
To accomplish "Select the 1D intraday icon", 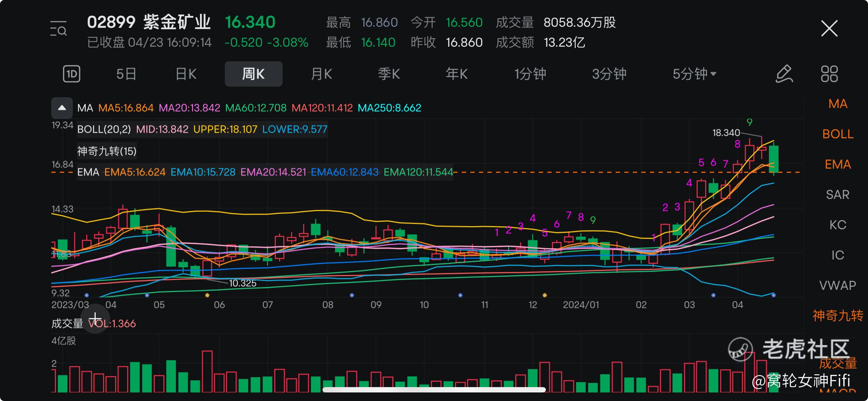I will (72, 74).
